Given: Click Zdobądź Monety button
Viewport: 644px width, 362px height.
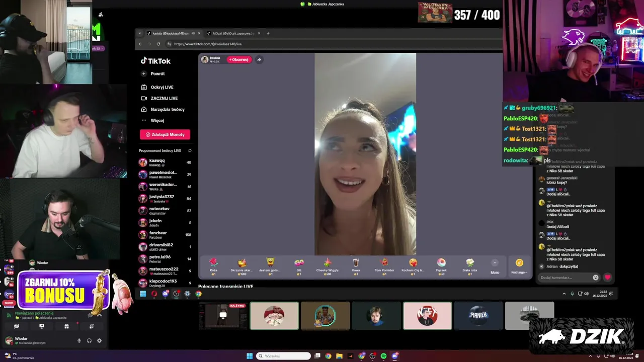Looking at the screenshot, I should tap(165, 134).
